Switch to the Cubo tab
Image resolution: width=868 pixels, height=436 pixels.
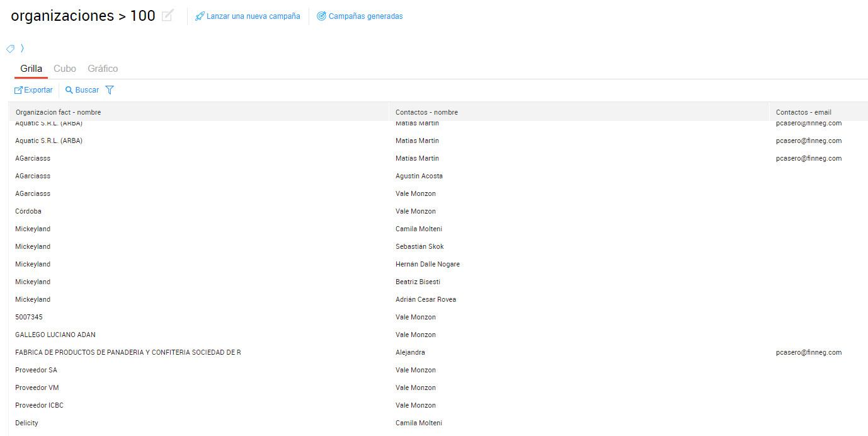(x=65, y=69)
